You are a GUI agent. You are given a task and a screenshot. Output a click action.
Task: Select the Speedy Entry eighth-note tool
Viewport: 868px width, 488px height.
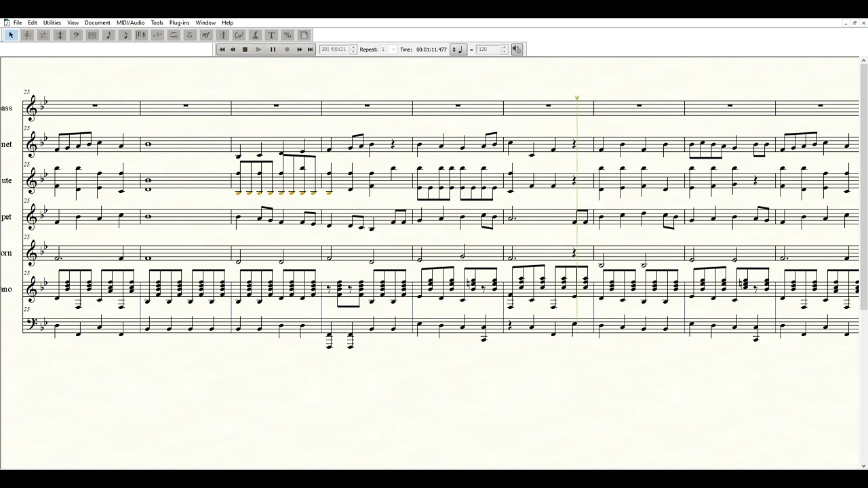[125, 35]
